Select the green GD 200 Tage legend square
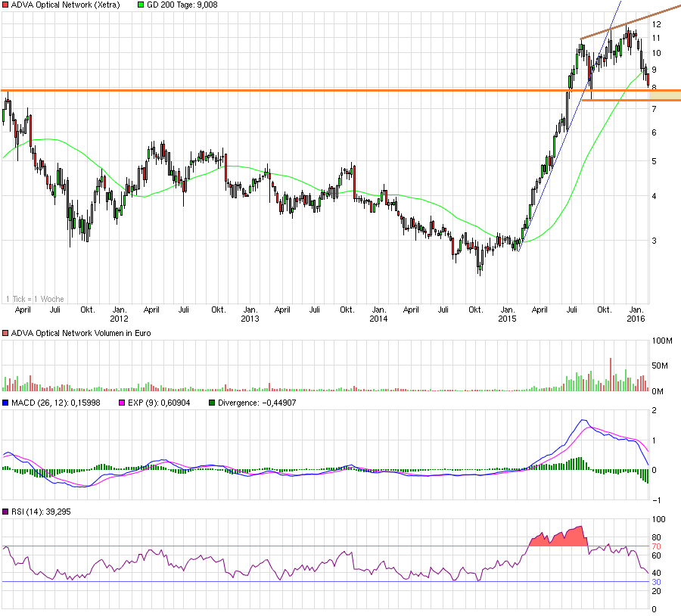Viewport: 681px width, 616px height. tap(140, 5)
